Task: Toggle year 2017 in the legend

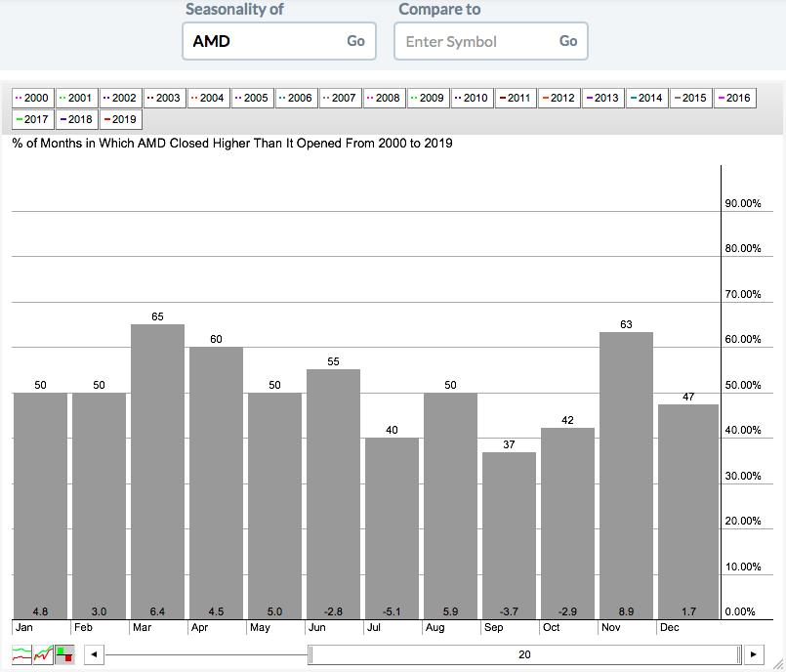Action: pos(32,119)
